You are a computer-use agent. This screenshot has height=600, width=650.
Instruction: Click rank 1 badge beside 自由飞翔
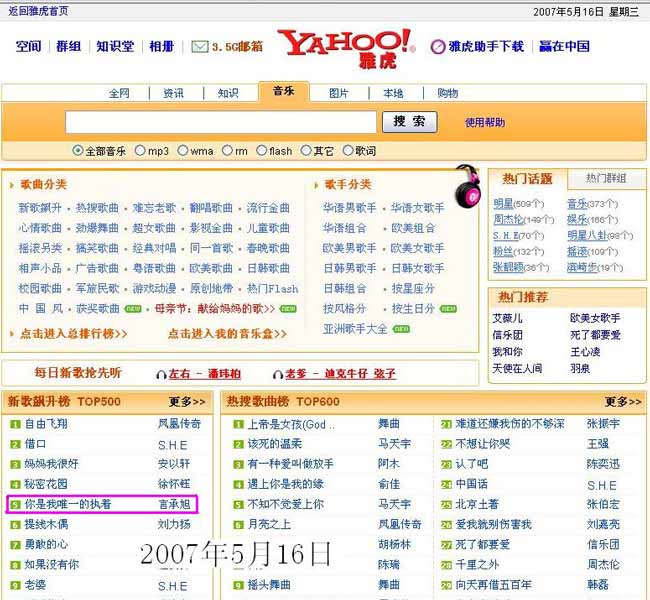tap(15, 424)
